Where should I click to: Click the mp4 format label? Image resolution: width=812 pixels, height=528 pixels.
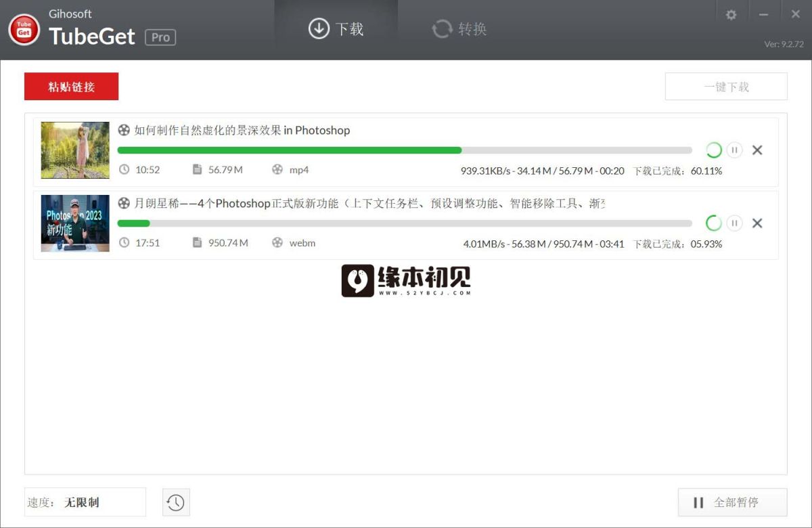point(299,170)
